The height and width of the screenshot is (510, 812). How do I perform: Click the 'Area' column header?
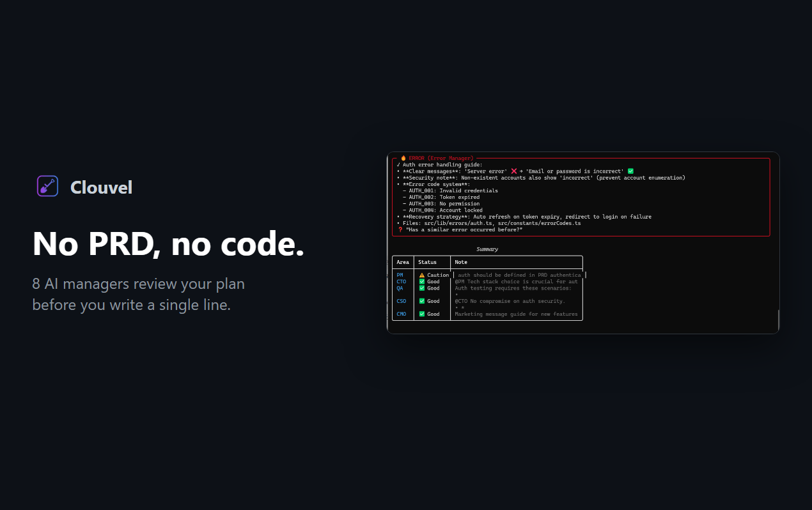(x=403, y=262)
